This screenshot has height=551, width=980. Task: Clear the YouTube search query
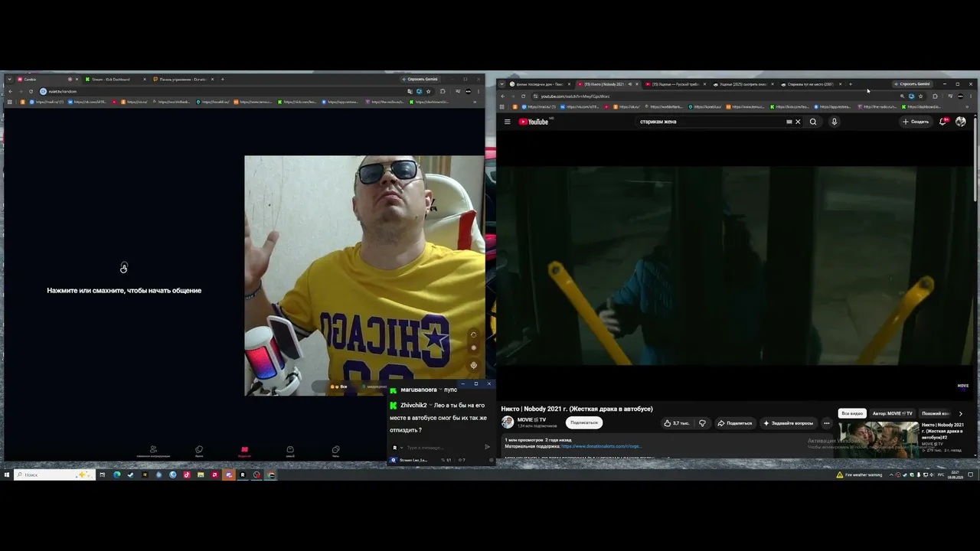pos(798,122)
